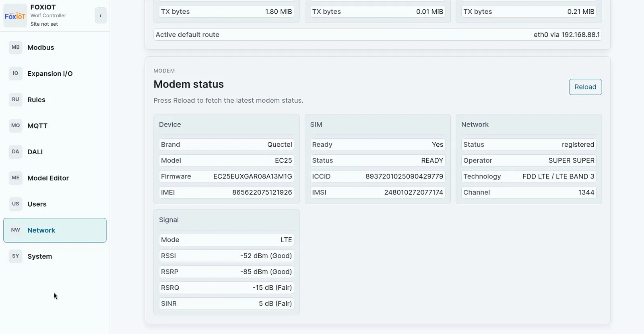Select the Active default route row
This screenshot has width=644, height=334.
[378, 35]
